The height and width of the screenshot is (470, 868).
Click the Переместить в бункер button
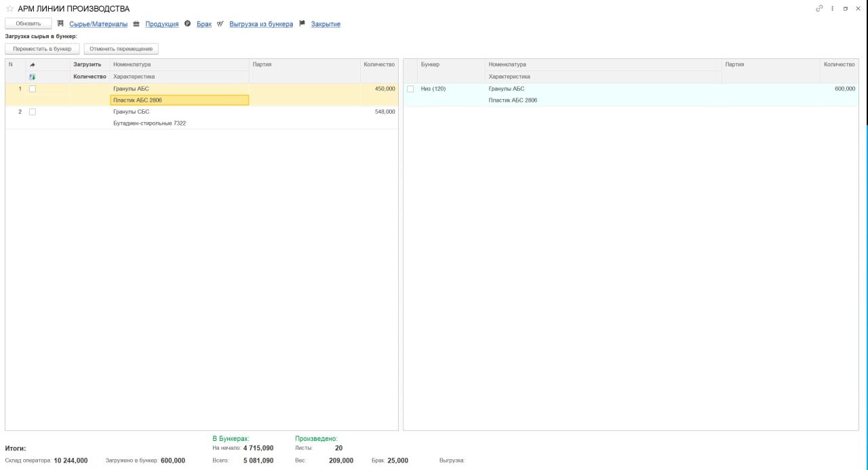coord(42,49)
